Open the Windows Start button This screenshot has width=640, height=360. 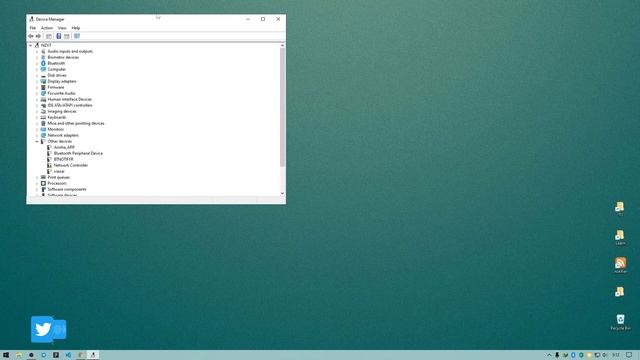pos(6,355)
